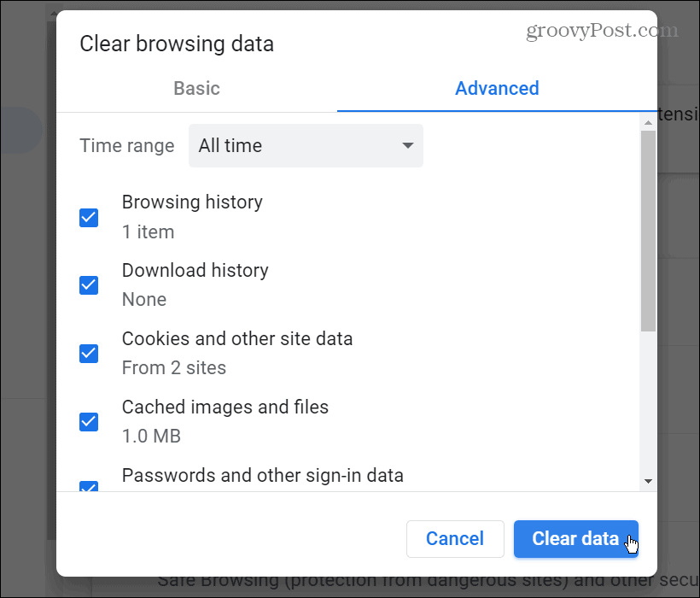The width and height of the screenshot is (700, 598).
Task: Uncheck the Browsing history checkbox
Action: pyautogui.click(x=89, y=218)
